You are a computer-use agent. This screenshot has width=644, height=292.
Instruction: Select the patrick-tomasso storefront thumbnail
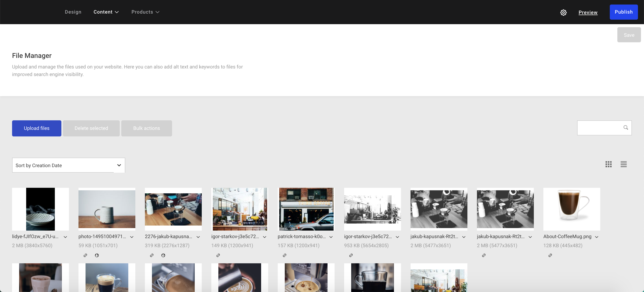tap(306, 209)
